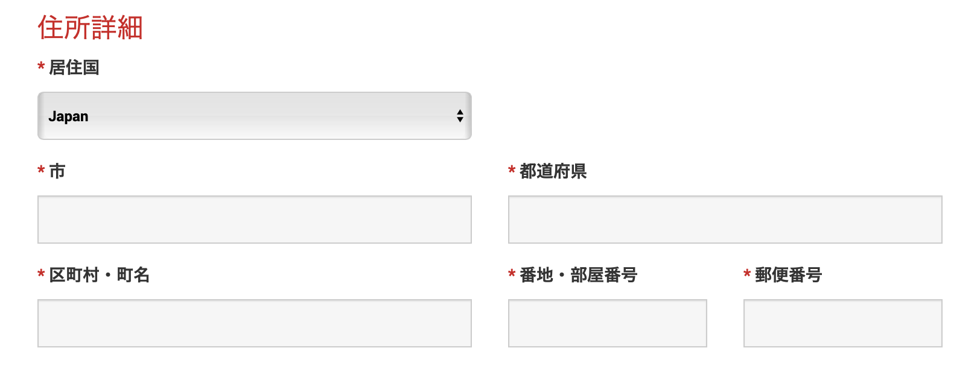Image resolution: width=980 pixels, height=380 pixels.
Task: Click the red asterisk beside 市
Action: click(x=41, y=171)
